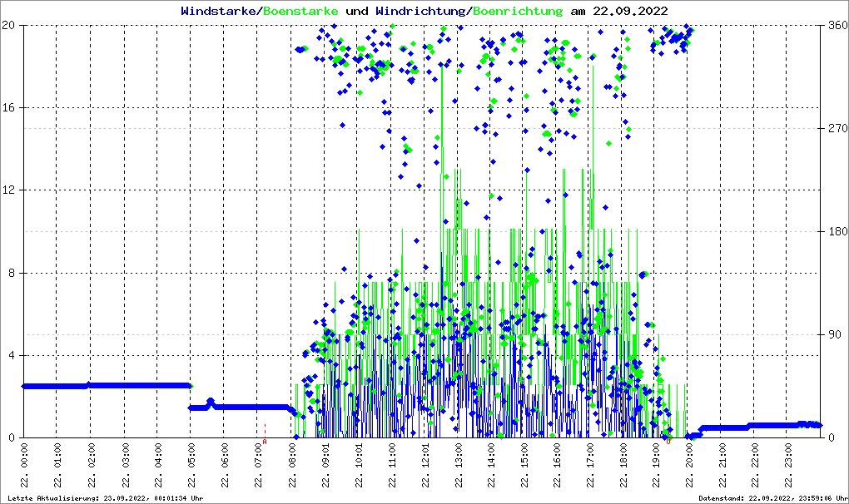Viewport: 849px width, 504px height.
Task: Click the date '22.09.2022' in title
Action: (x=630, y=11)
